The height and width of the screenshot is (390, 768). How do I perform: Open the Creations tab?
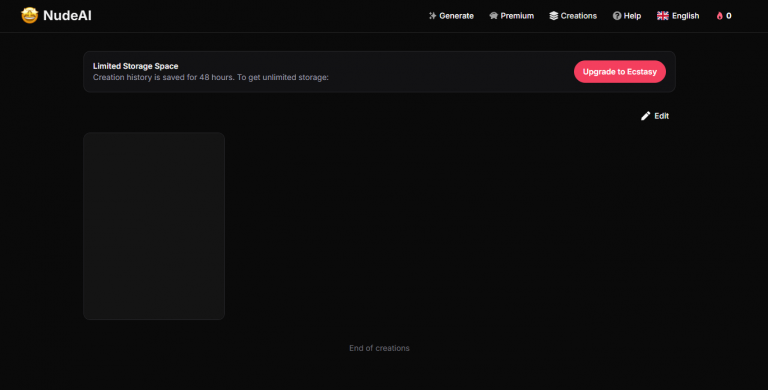573,16
